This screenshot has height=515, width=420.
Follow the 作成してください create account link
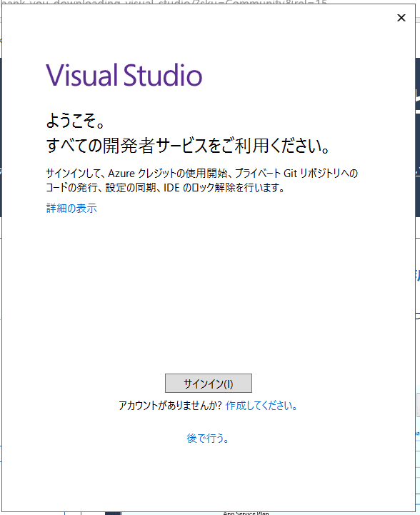coord(261,406)
